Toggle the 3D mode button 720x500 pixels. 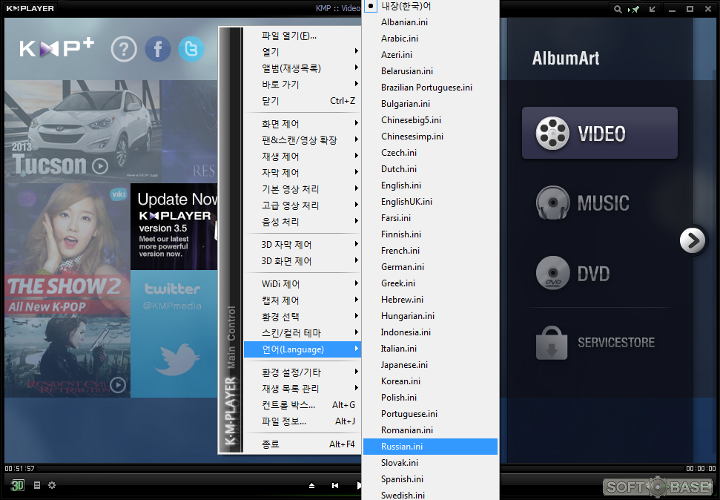(17, 485)
